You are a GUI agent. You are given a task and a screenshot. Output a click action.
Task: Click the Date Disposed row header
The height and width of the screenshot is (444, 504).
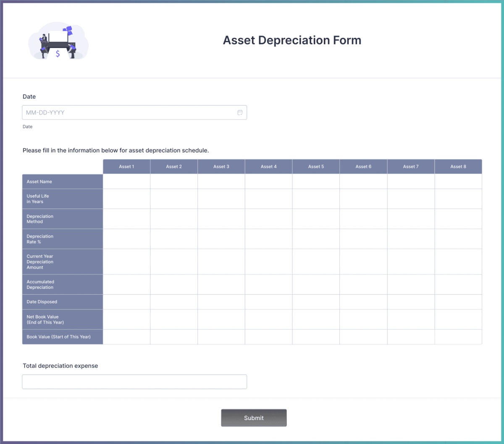(x=63, y=302)
